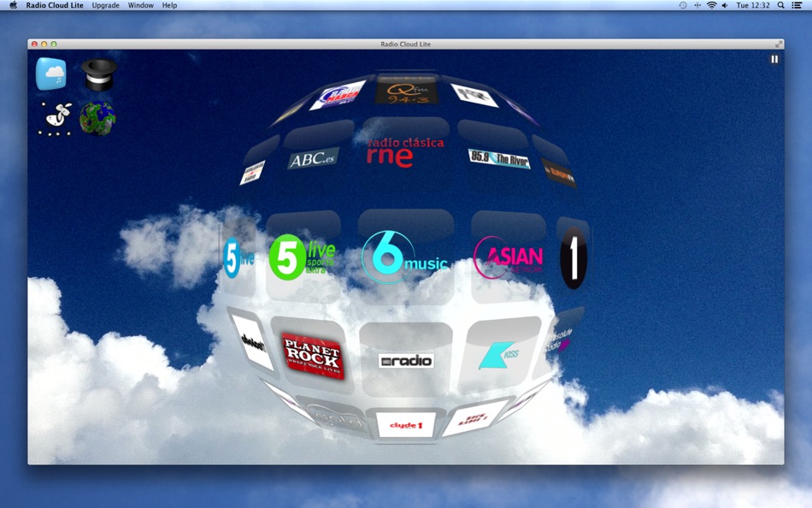
Task: Play the Kiss station
Action: 498,355
